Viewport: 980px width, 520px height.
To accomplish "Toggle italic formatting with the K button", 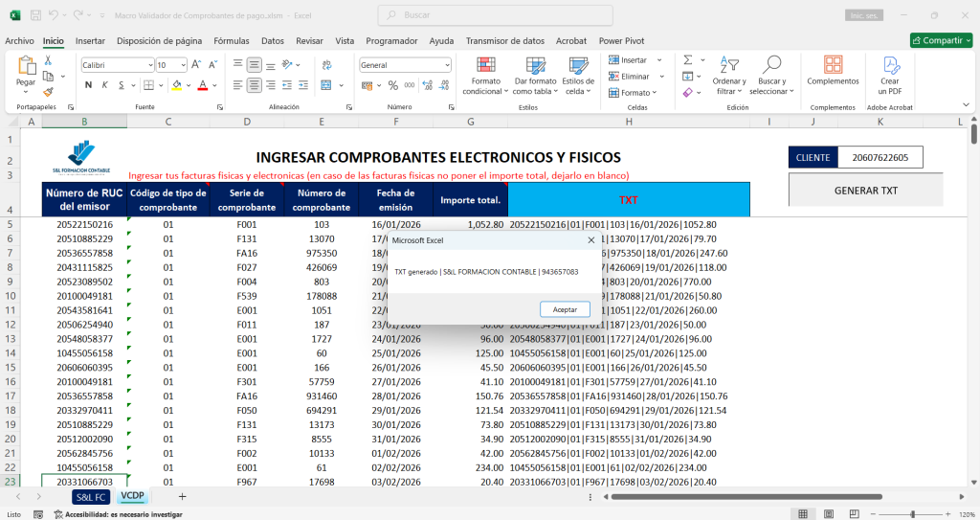I will pos(104,84).
